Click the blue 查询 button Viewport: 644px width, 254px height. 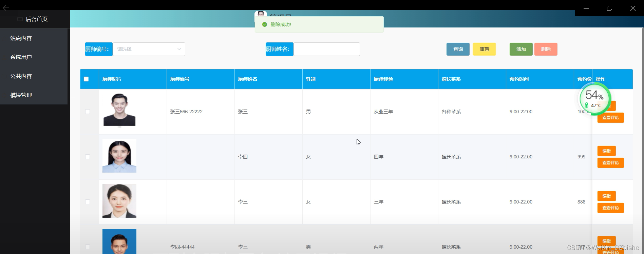point(458,49)
